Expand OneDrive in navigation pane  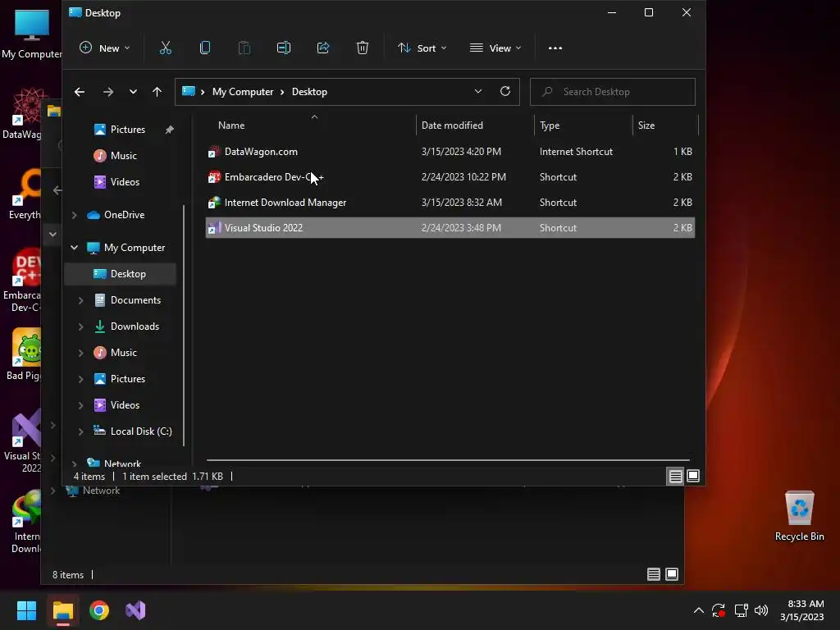[75, 215]
